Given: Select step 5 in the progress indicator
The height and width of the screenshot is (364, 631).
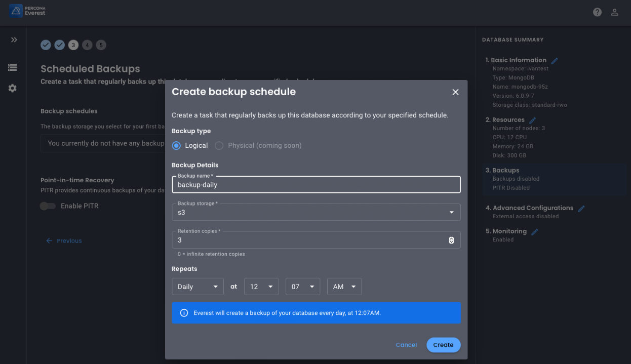Looking at the screenshot, I should click(x=101, y=45).
